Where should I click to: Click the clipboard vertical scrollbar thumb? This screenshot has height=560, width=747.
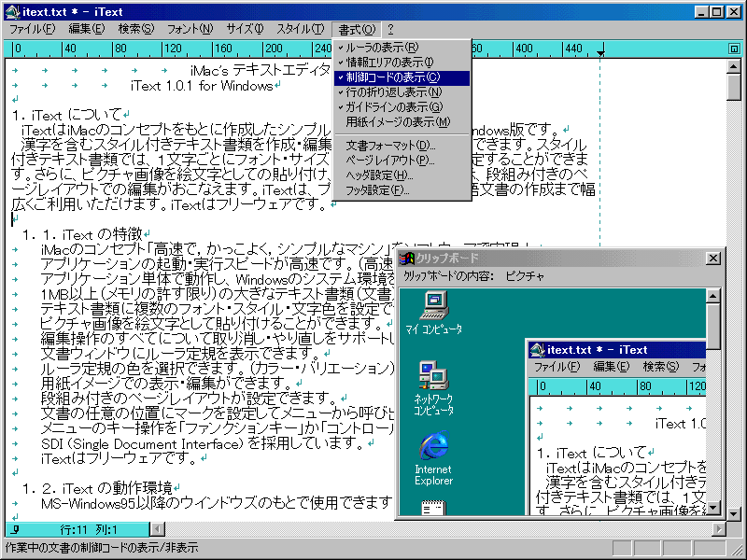tap(712, 328)
